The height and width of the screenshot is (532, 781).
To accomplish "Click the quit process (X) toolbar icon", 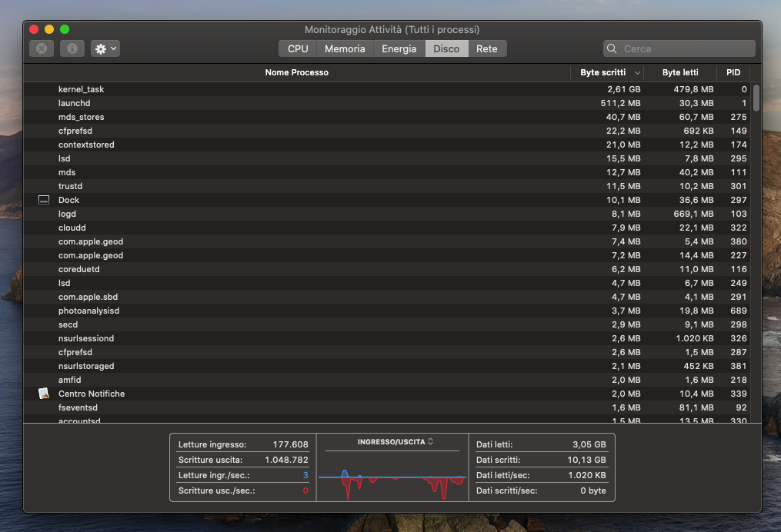I will click(x=42, y=48).
